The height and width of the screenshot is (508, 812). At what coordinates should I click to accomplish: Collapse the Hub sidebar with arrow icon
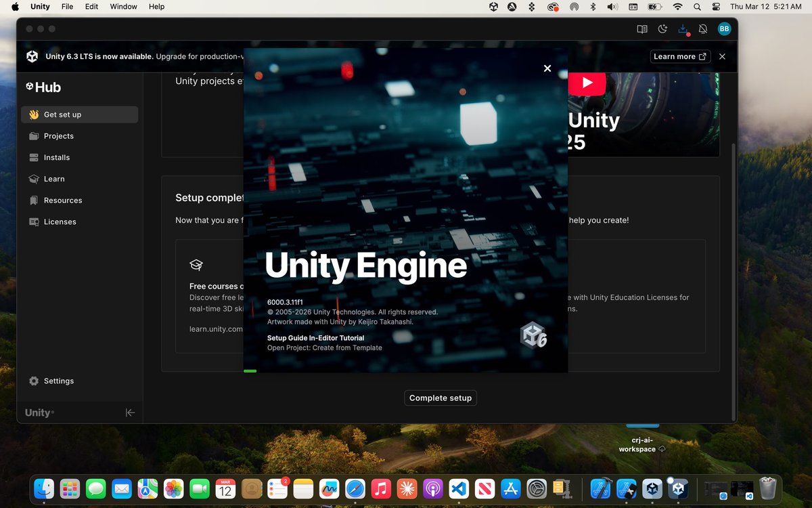(130, 412)
